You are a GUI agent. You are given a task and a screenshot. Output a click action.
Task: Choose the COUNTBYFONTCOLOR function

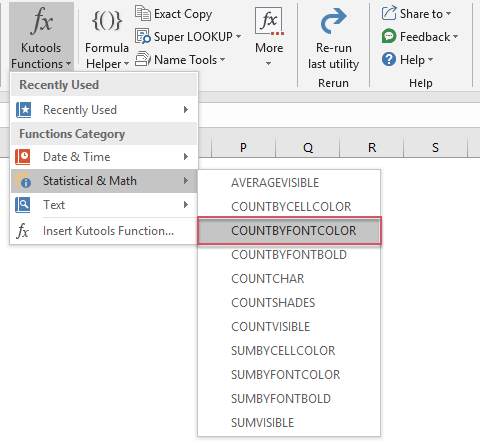click(289, 231)
